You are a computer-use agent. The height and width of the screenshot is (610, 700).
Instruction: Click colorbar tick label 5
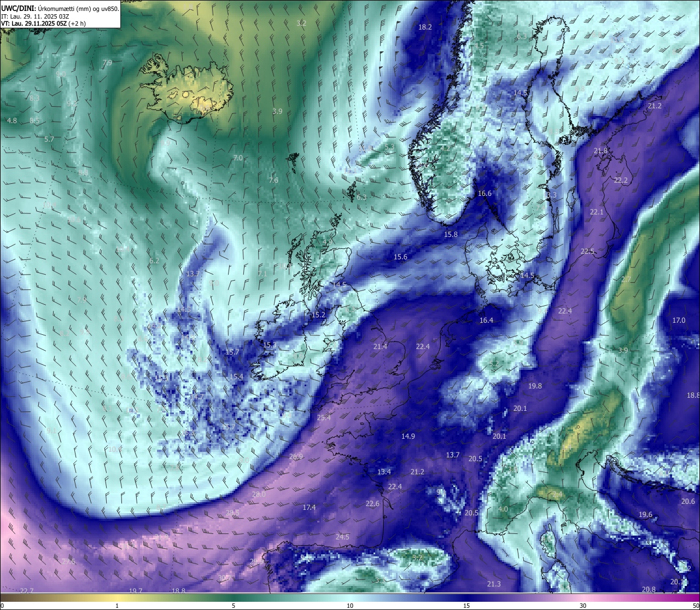(x=234, y=606)
